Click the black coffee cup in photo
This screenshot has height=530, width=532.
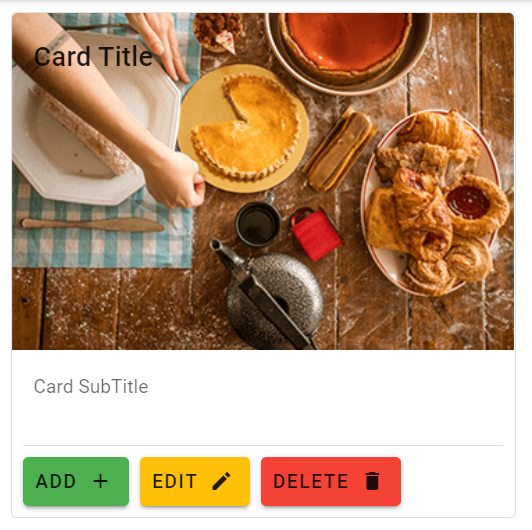pyautogui.click(x=259, y=222)
